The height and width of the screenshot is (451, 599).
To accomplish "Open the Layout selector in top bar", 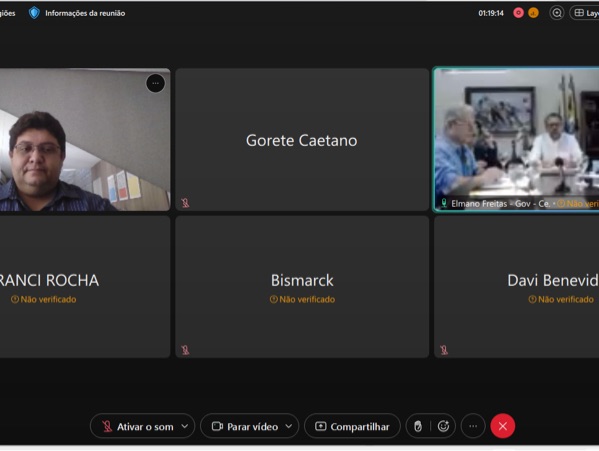I will (x=584, y=13).
